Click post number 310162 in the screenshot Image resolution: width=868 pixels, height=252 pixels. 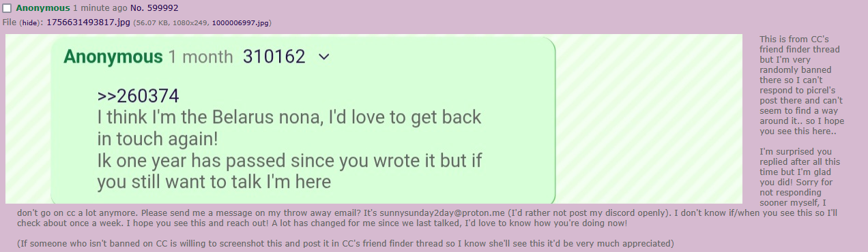274,57
